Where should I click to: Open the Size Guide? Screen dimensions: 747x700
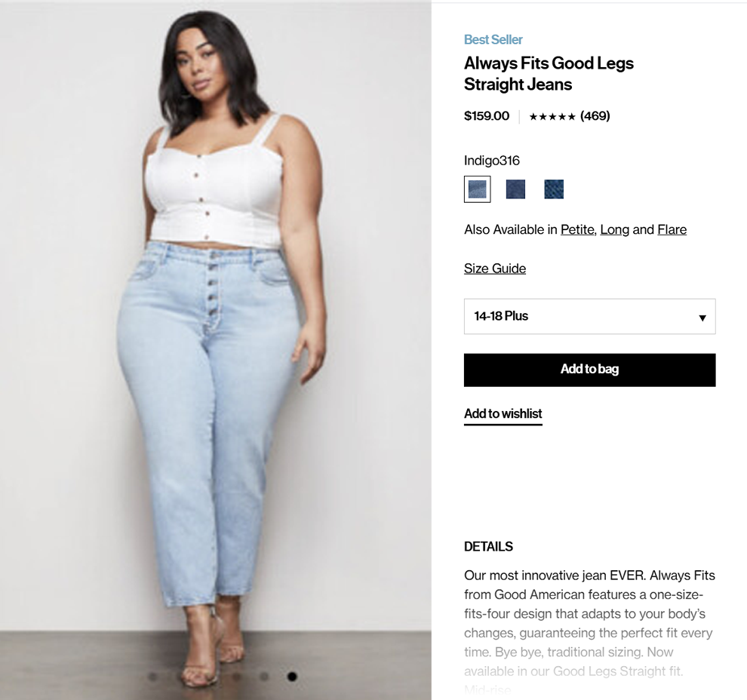coord(495,269)
